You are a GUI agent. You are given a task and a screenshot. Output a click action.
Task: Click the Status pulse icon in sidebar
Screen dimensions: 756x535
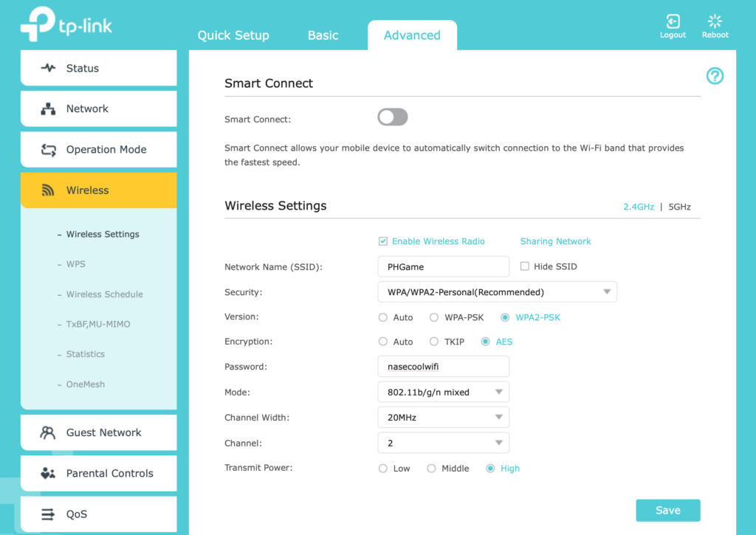click(x=49, y=68)
